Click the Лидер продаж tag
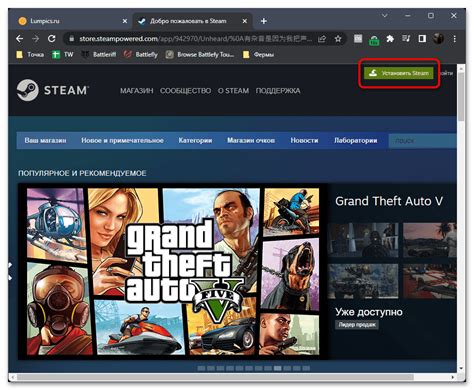The height and width of the screenshot is (390, 474). coord(357,325)
